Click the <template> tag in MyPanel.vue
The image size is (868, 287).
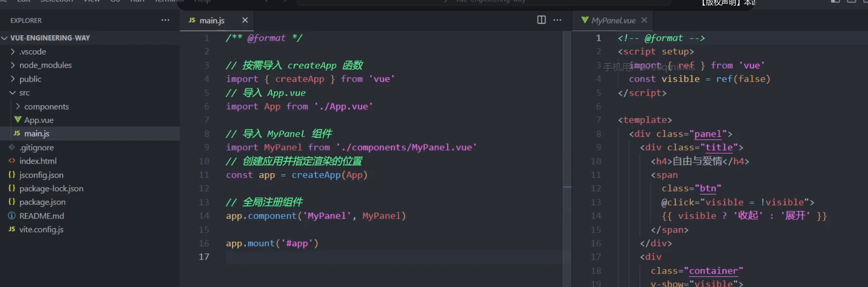pyautogui.click(x=645, y=120)
